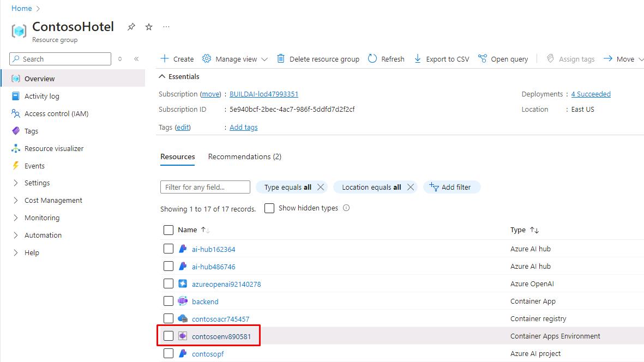
Task: Click the subscription move link
Action: pos(210,94)
